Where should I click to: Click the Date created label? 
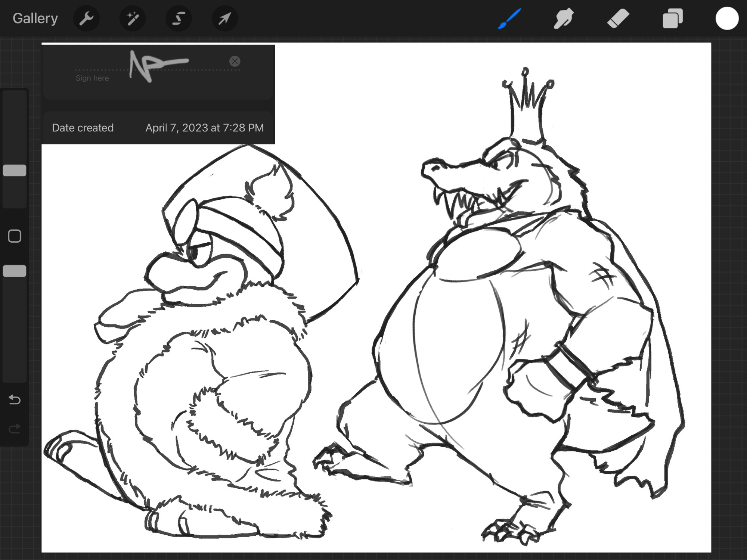(x=83, y=128)
